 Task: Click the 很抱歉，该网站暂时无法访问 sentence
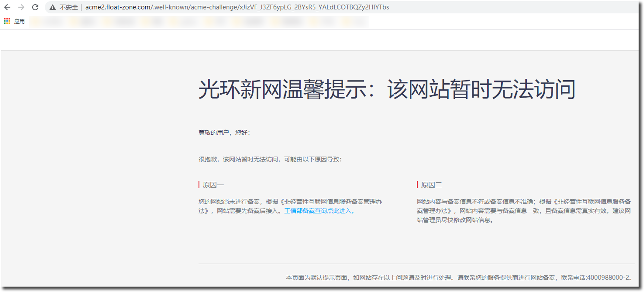[x=270, y=159]
